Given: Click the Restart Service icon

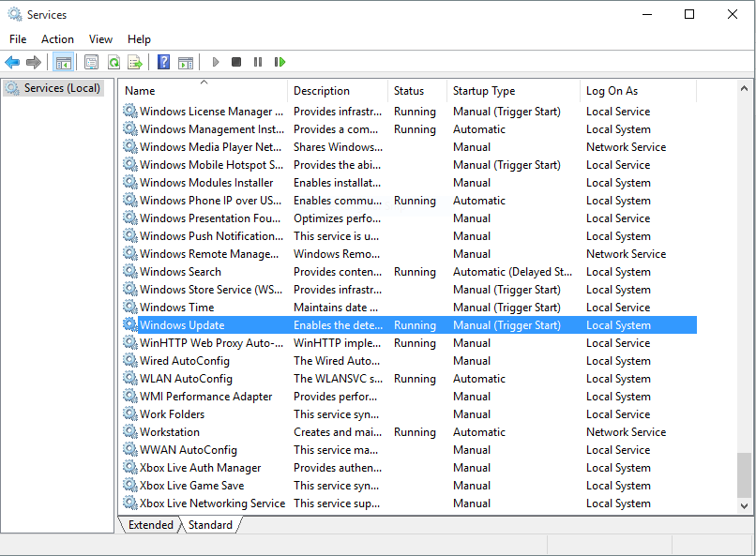Looking at the screenshot, I should (x=280, y=62).
